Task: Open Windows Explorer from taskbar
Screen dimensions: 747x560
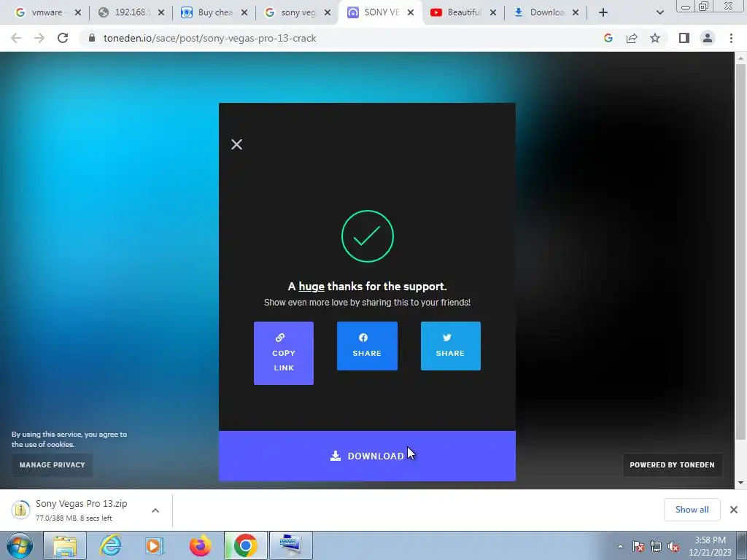Action: click(65, 545)
